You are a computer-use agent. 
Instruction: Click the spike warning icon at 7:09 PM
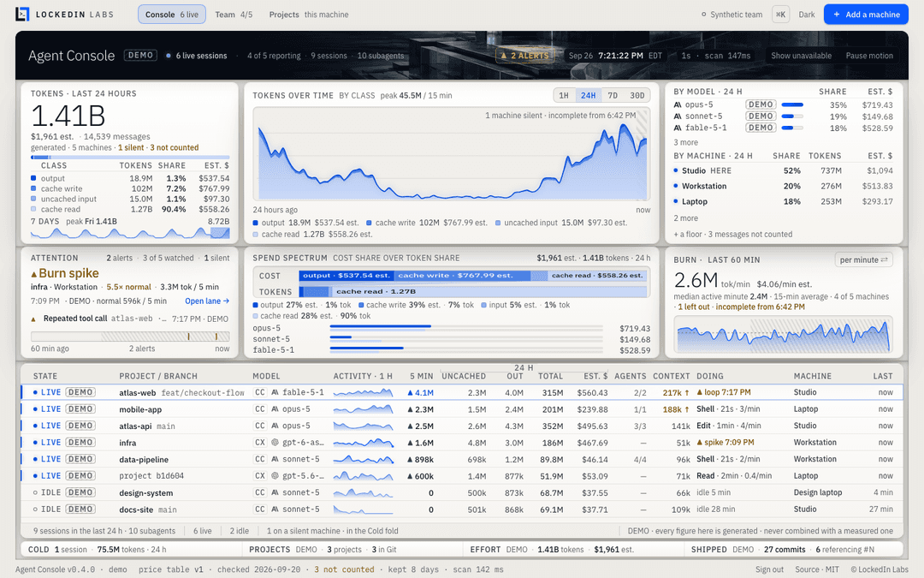pos(700,443)
